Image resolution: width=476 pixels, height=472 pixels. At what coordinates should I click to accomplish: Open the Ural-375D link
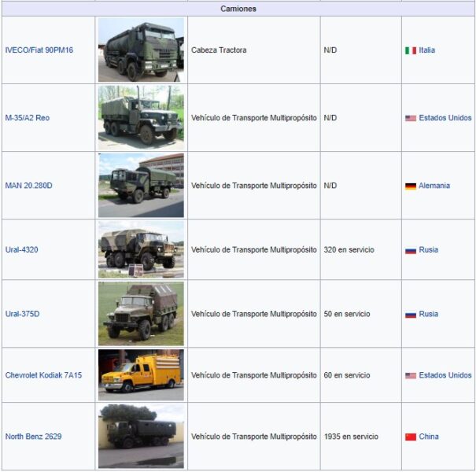coord(23,314)
